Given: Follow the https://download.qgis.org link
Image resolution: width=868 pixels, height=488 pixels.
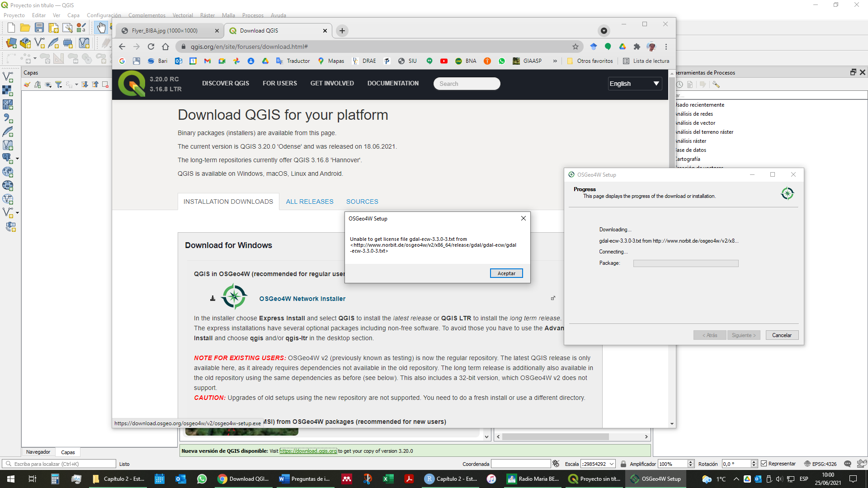Looking at the screenshot, I should 308,451.
